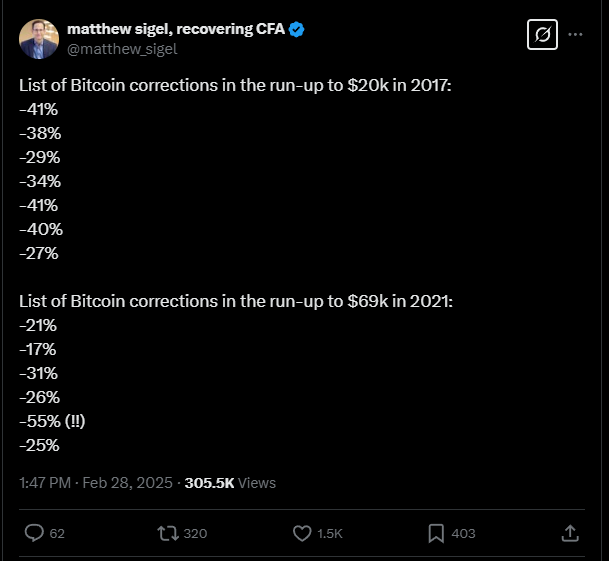Viewport: 609px width, 561px height.
Task: Open the @matthew_sigel handle link
Action: click(x=122, y=49)
